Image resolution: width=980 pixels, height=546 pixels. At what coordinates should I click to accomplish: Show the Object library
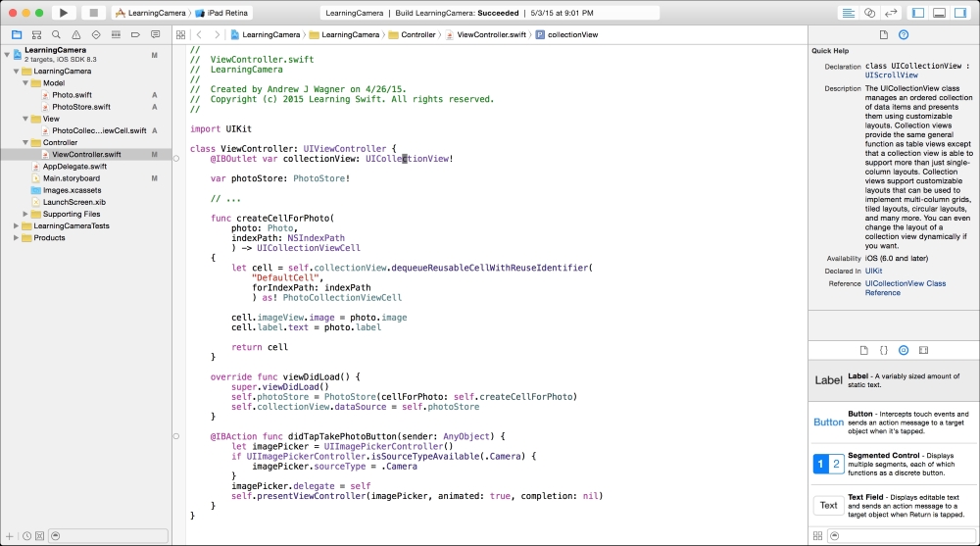point(904,350)
